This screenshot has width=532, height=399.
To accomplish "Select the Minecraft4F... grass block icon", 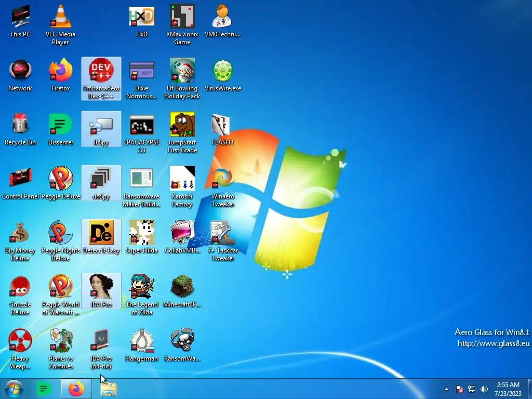I will point(182,291).
